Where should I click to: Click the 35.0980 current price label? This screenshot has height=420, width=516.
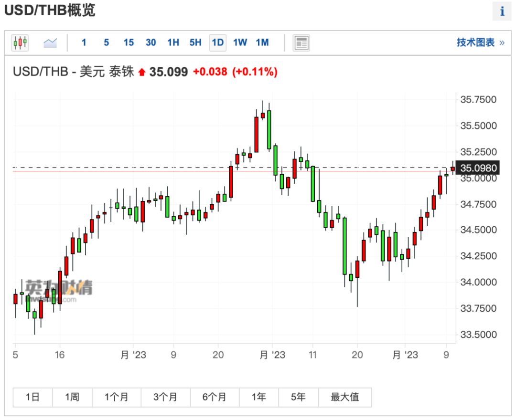(478, 168)
